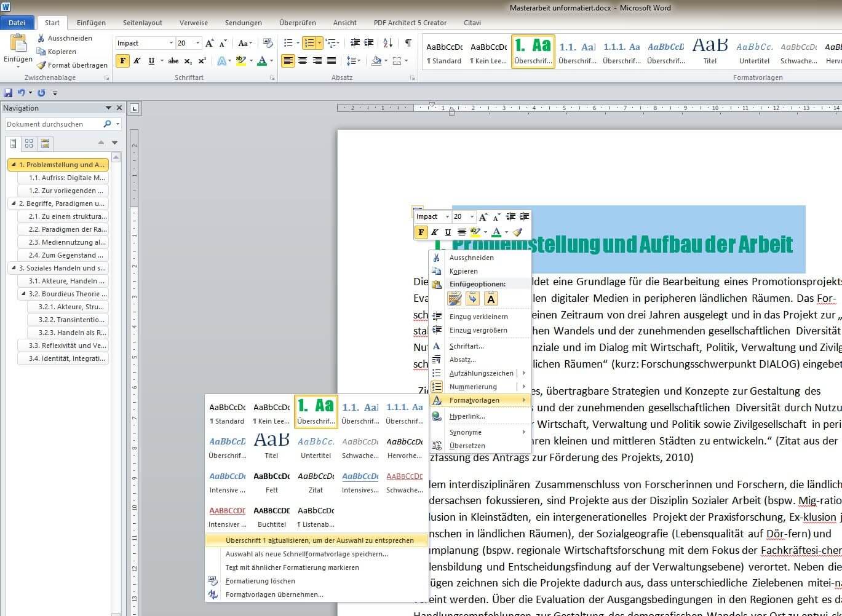This screenshot has height=616, width=842.
Task: Open navigation search options dropdown arrow
Action: [x=117, y=124]
